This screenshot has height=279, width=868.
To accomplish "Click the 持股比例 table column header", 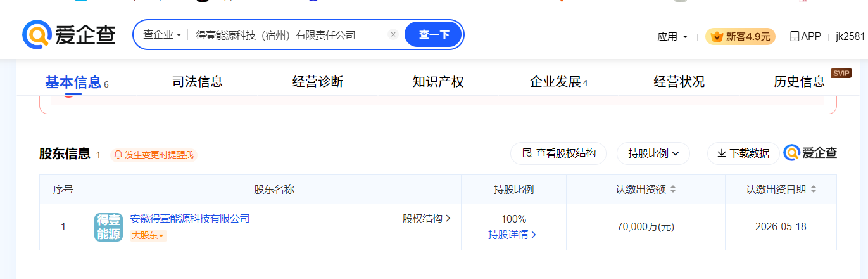I will click(513, 190).
